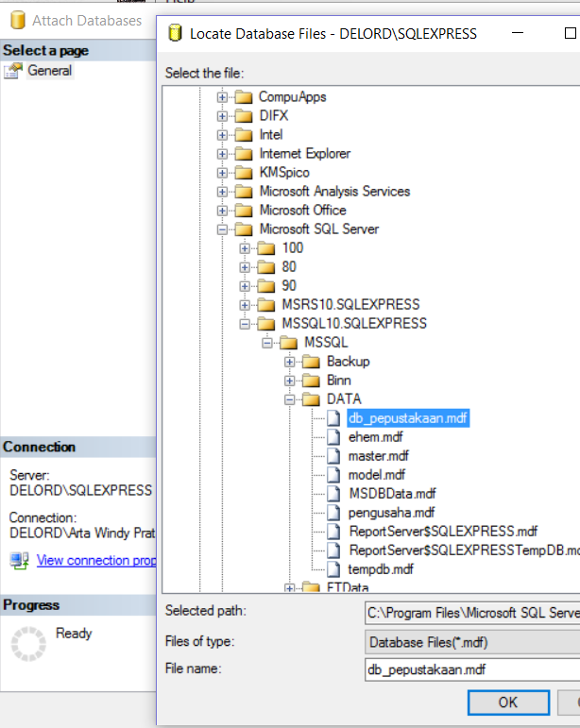The image size is (580, 728).
Task: Select the MSRS10.SQLEXPRESS folder
Action: [x=350, y=305]
